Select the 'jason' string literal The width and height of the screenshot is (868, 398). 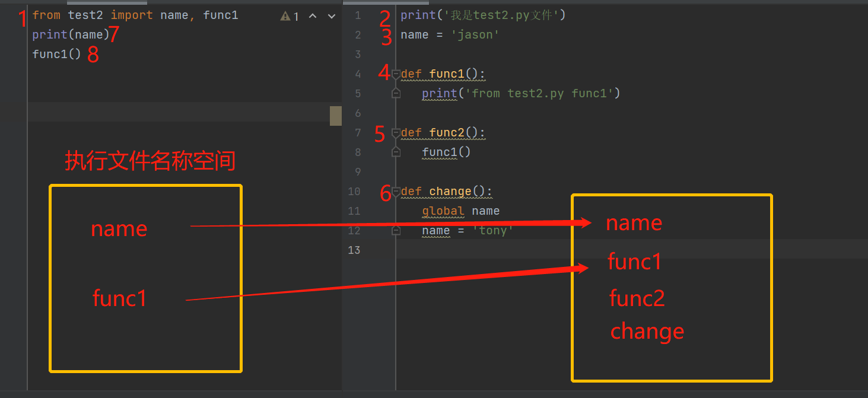(475, 34)
